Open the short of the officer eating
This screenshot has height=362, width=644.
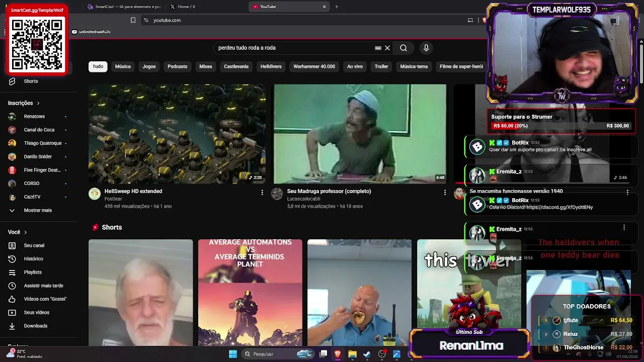(x=359, y=293)
